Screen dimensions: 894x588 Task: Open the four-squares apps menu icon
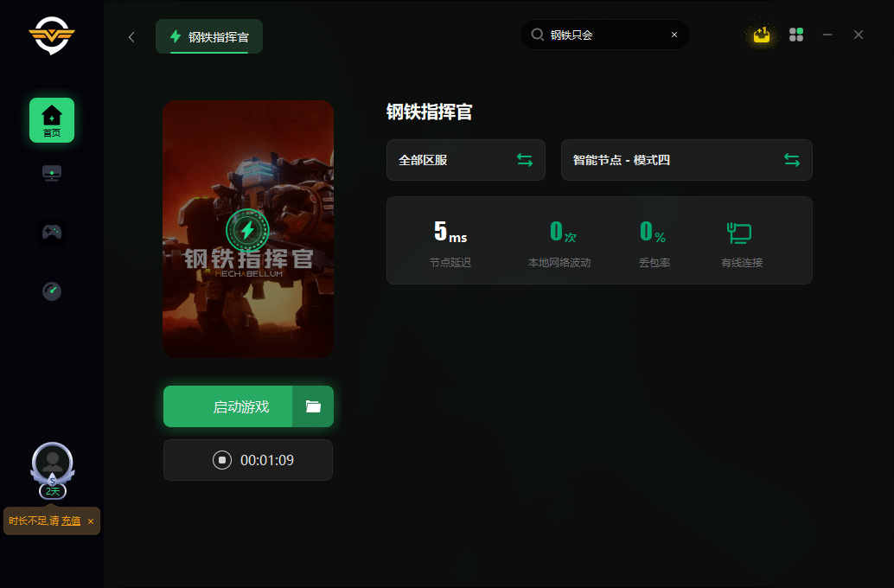click(x=796, y=35)
